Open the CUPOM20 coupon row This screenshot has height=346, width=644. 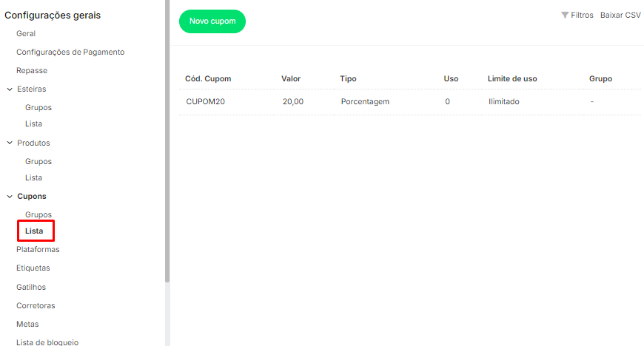206,102
